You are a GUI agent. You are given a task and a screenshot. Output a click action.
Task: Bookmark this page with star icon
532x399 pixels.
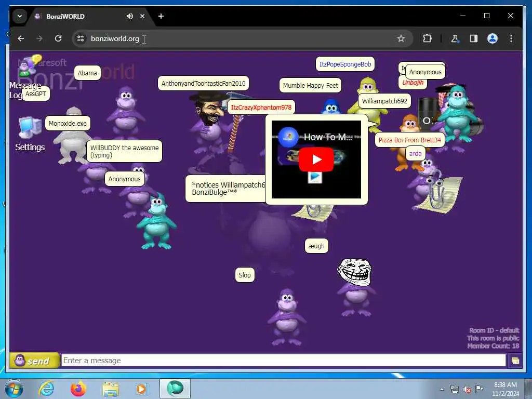pyautogui.click(x=401, y=38)
